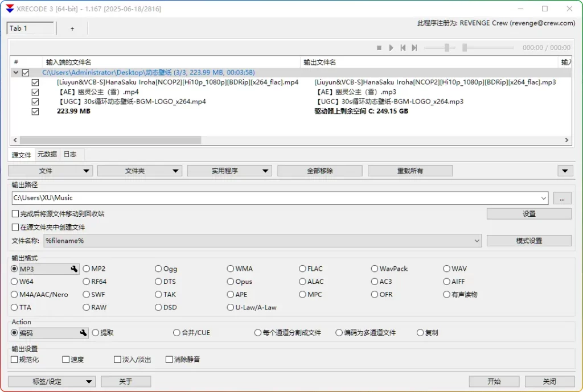Open the 文件夹 dropdown button
583x392 pixels.
tap(139, 171)
